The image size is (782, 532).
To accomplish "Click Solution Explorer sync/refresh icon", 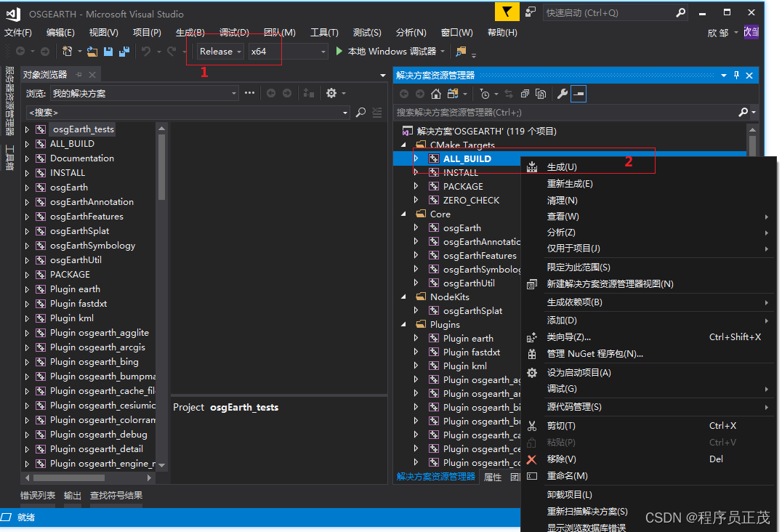I will tap(509, 94).
